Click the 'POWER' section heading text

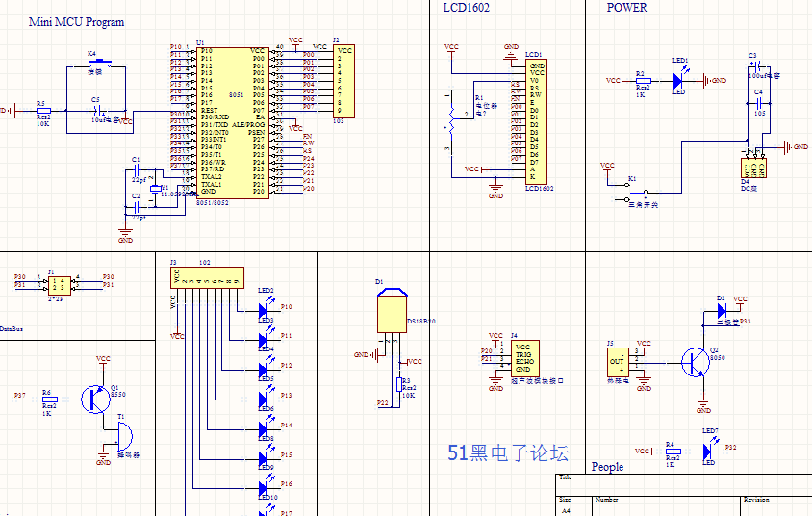point(626,8)
